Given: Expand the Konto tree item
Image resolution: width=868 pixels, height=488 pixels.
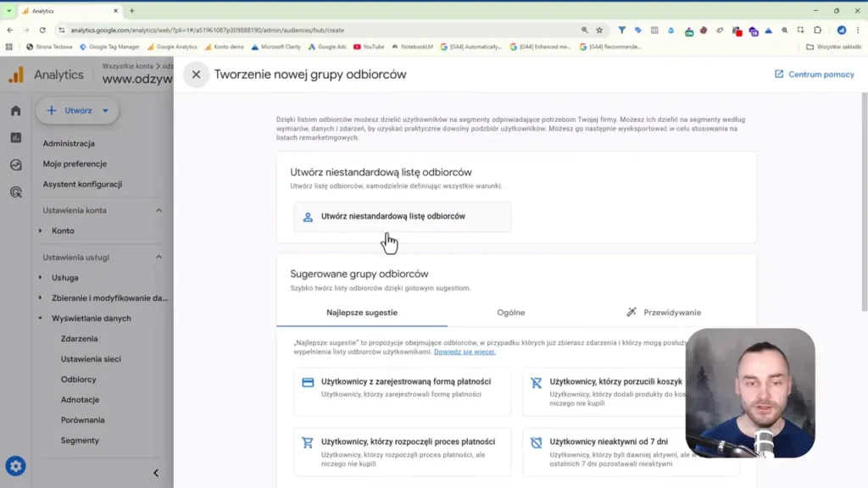Looking at the screenshot, I should point(41,230).
